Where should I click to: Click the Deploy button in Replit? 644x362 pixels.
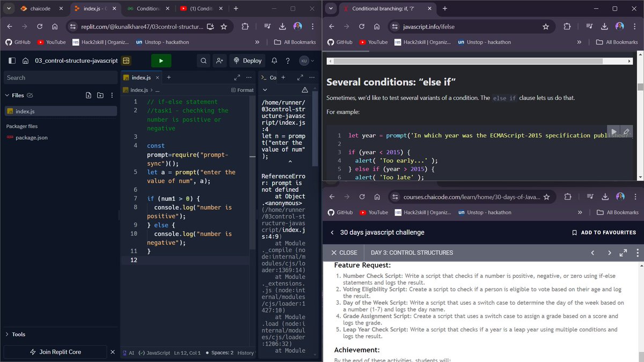[247, 61]
